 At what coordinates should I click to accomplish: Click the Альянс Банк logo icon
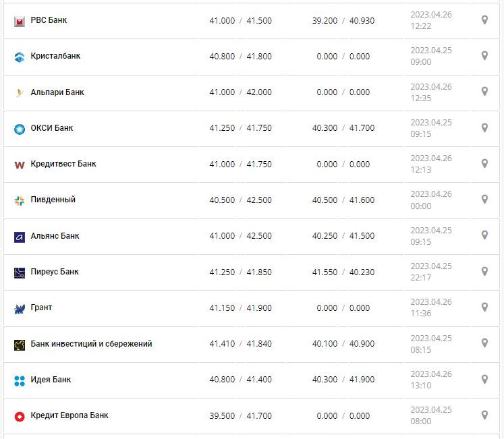pos(20,237)
